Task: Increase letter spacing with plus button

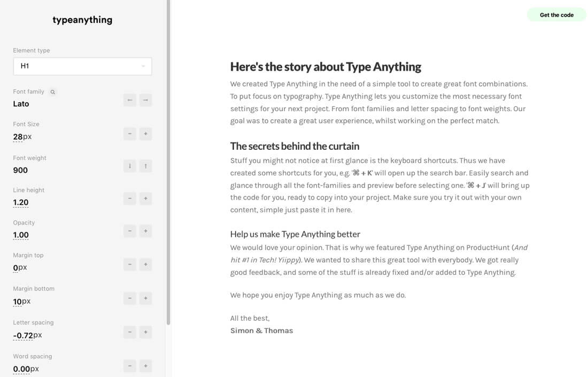Action: pos(145,332)
